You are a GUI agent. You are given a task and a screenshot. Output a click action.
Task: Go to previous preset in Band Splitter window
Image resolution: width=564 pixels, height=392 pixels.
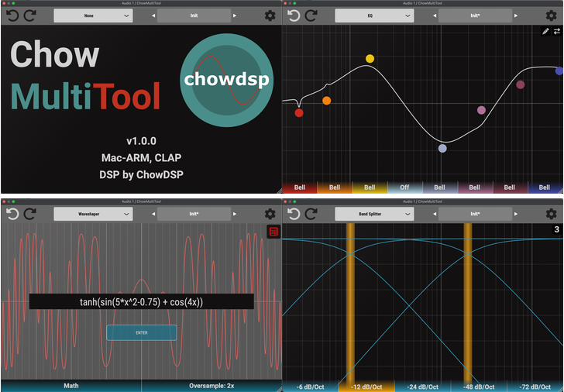435,214
